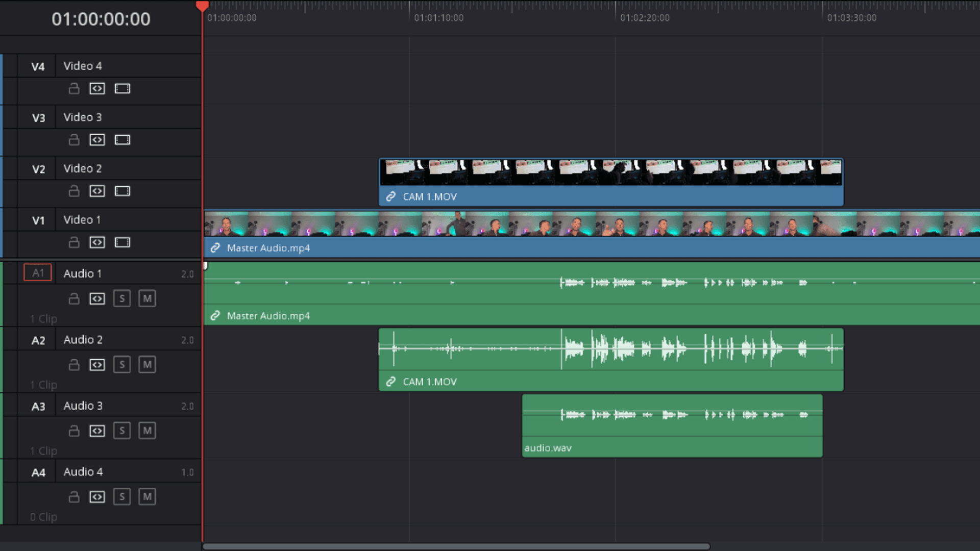Click the Audio 1 track name
Screen dimensions: 980x551
click(83, 273)
